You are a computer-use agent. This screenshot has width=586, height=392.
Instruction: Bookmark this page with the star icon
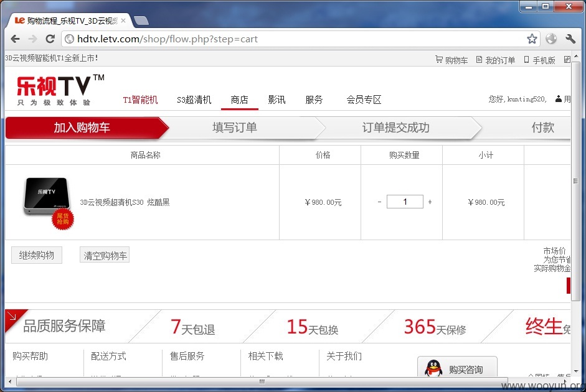point(532,39)
